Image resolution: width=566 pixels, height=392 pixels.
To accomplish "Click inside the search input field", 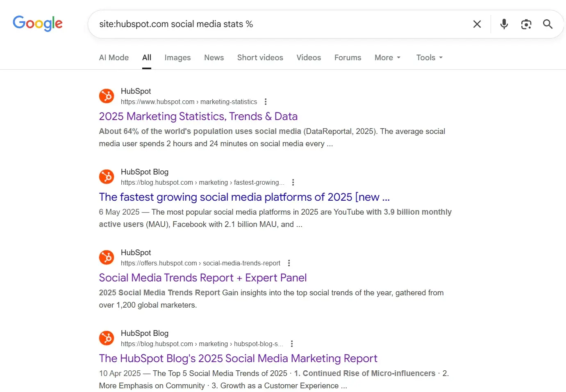I will point(246,24).
